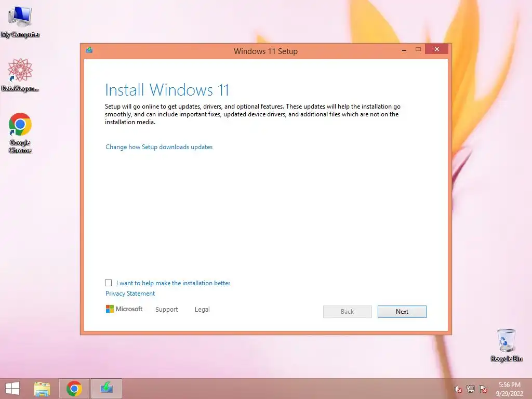532x399 pixels.
Task: Open My Computer desktop icon
Action: point(20,22)
